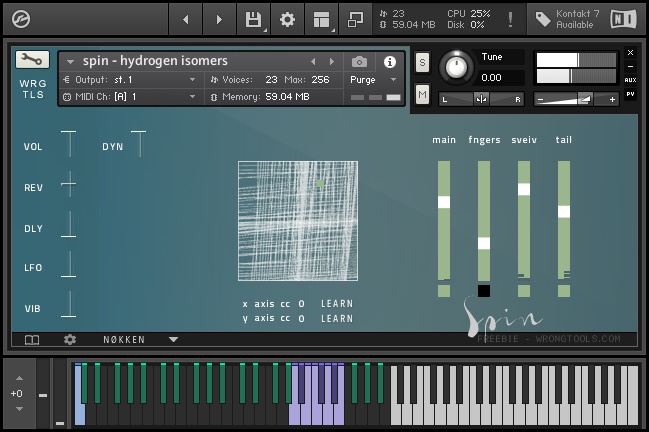Image resolution: width=649 pixels, height=432 pixels.
Task: Show instrument info icon
Action: (389, 62)
